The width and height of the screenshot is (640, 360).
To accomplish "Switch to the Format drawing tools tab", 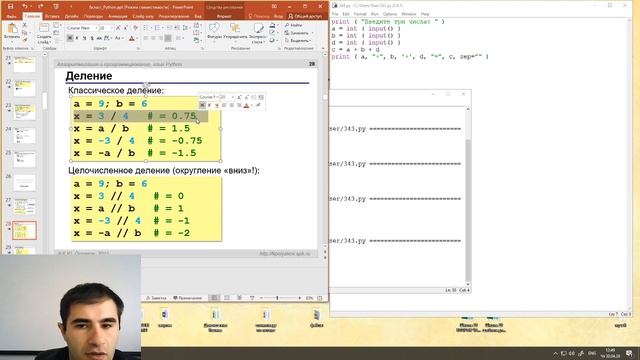I will pyautogui.click(x=224, y=16).
